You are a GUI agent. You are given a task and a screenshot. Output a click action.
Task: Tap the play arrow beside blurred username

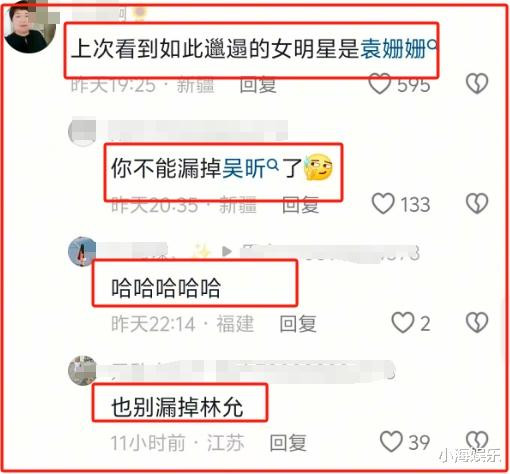227,251
